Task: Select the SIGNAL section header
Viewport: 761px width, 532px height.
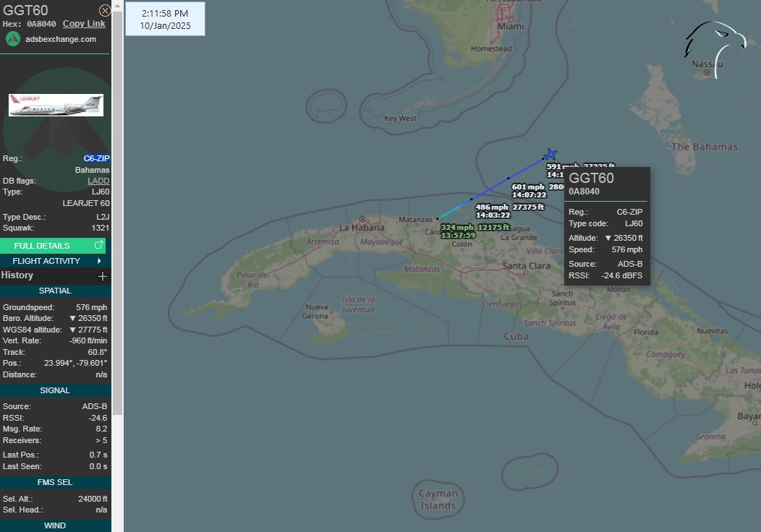Action: pyautogui.click(x=55, y=390)
